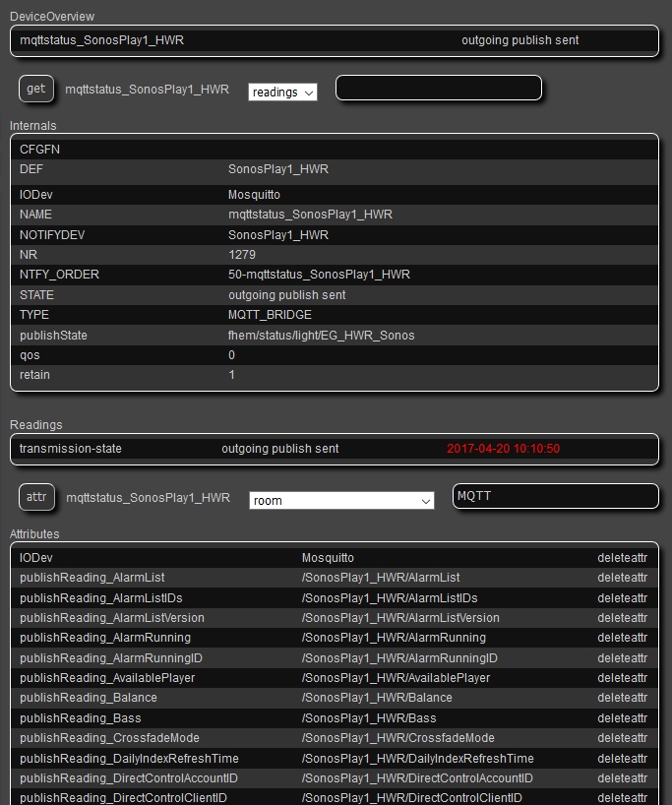The width and height of the screenshot is (672, 805).
Task: Expand the room attribute dropdown
Action: 341,501
